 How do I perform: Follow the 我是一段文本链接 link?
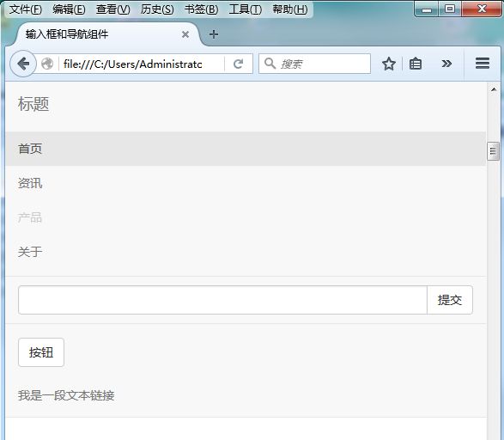(x=66, y=395)
